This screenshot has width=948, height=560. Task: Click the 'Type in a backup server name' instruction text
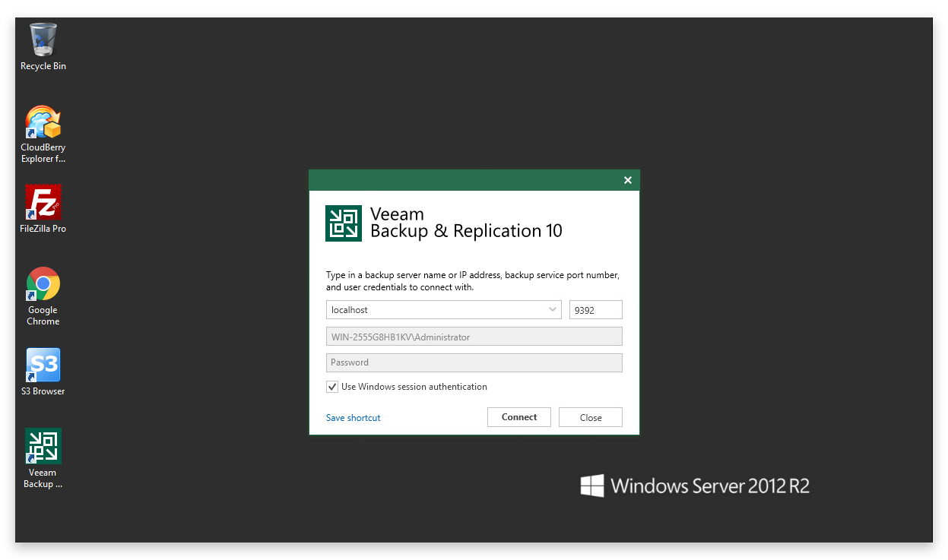coord(473,281)
